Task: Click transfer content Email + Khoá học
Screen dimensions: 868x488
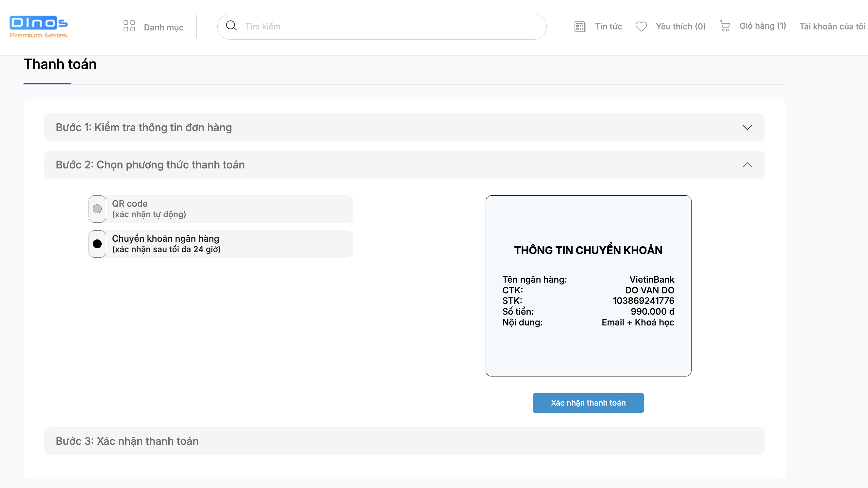Action: point(638,322)
